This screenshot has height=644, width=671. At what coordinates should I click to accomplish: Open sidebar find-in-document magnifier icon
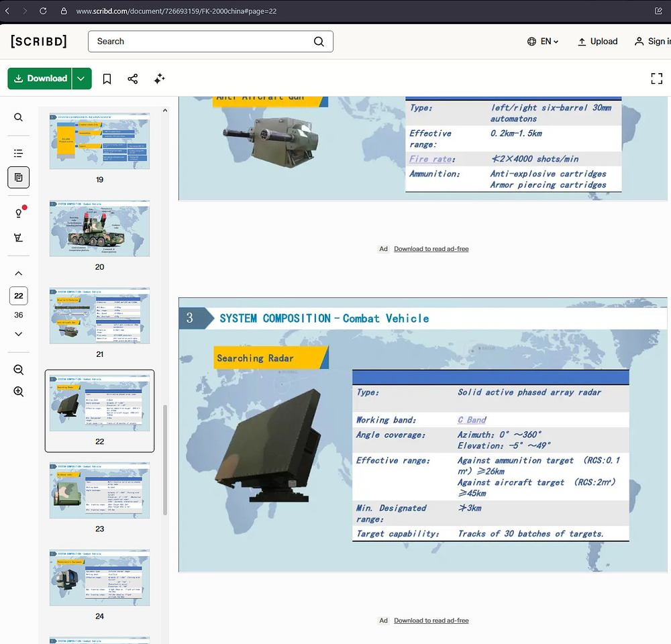(18, 117)
